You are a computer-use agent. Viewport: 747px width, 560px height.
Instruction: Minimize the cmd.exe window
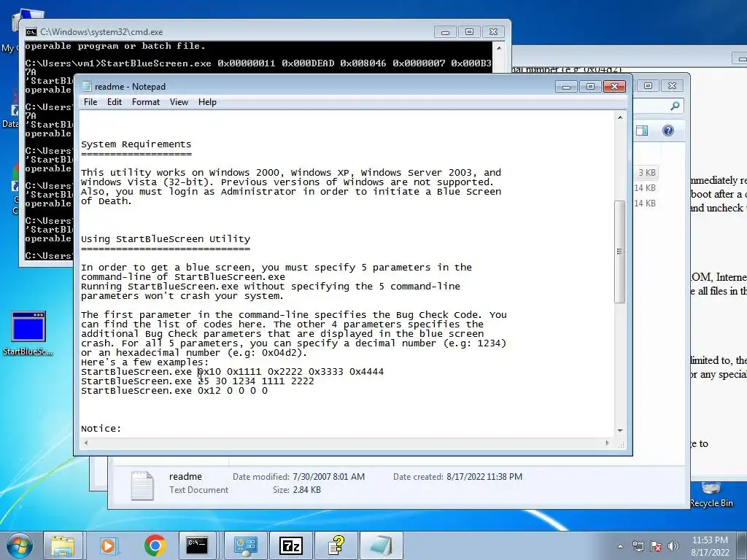click(x=445, y=32)
